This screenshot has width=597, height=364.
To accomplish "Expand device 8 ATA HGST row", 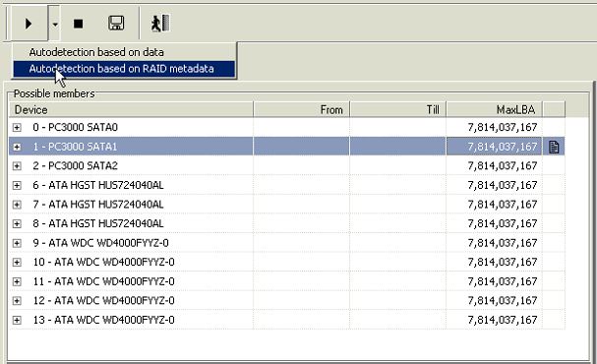I will tap(17, 223).
